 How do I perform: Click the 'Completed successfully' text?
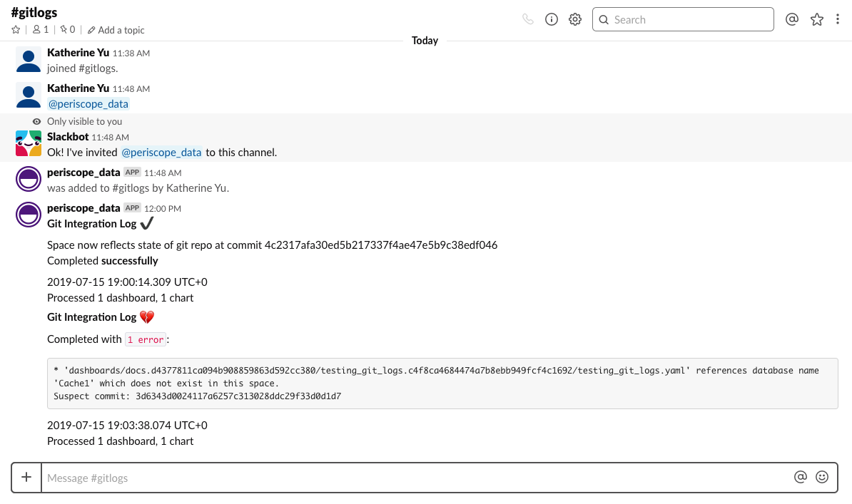103,261
